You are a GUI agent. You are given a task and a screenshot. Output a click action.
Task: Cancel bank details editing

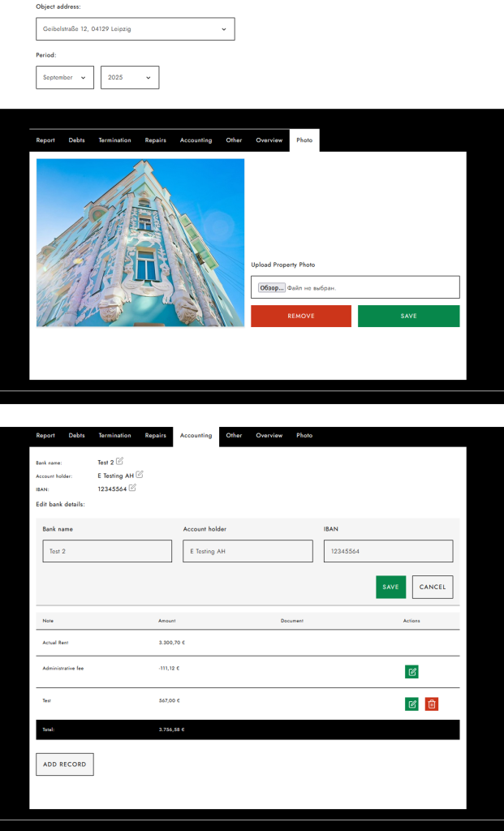pos(433,587)
